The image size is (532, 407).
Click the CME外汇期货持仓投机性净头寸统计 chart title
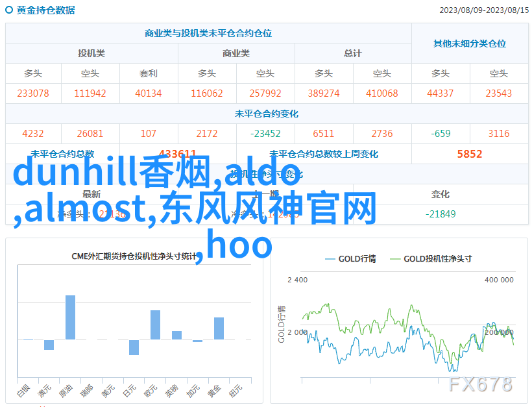134,256
